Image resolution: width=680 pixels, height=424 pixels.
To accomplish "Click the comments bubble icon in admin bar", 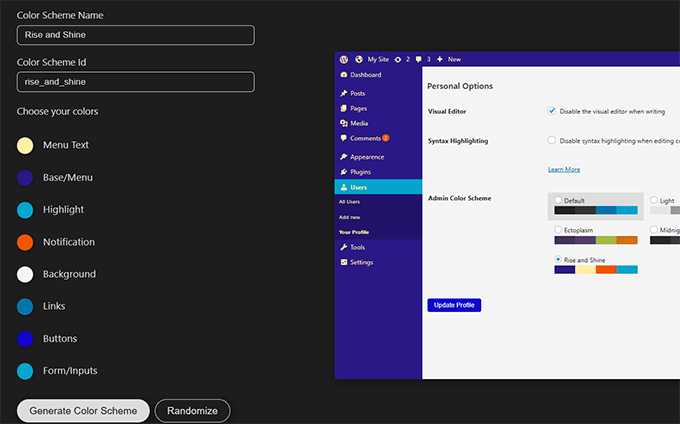I will pyautogui.click(x=418, y=59).
